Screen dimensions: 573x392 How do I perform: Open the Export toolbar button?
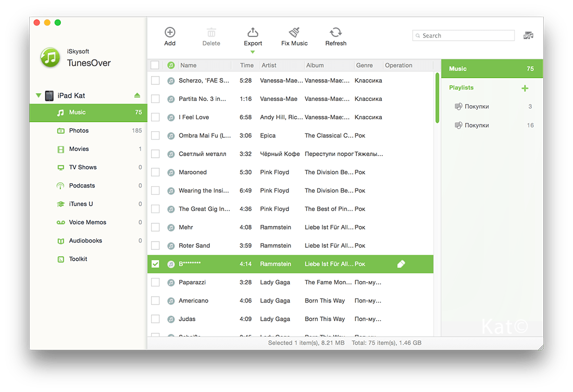tap(253, 37)
